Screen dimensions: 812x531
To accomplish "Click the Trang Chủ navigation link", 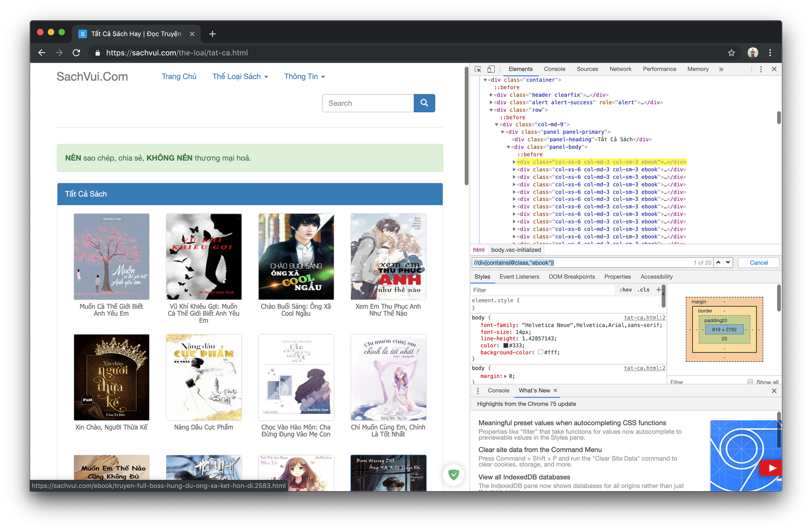I will point(179,76).
